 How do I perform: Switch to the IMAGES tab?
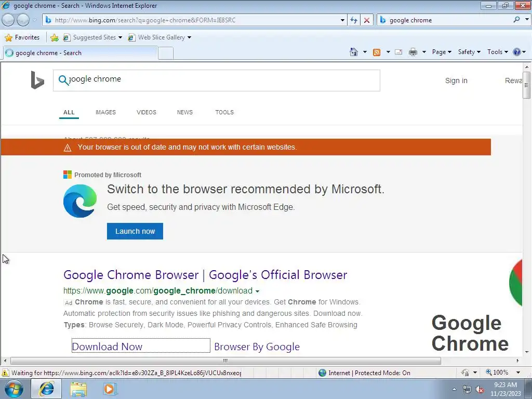click(x=105, y=112)
